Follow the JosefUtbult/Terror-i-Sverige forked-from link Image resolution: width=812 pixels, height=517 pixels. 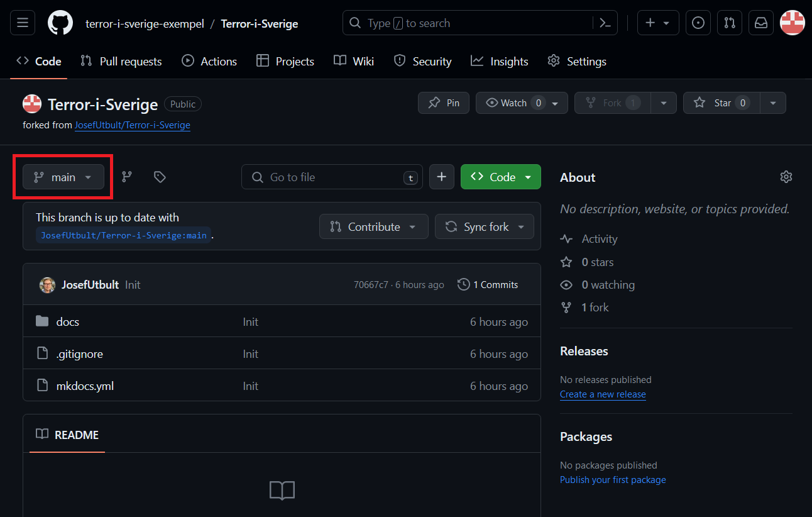click(133, 125)
